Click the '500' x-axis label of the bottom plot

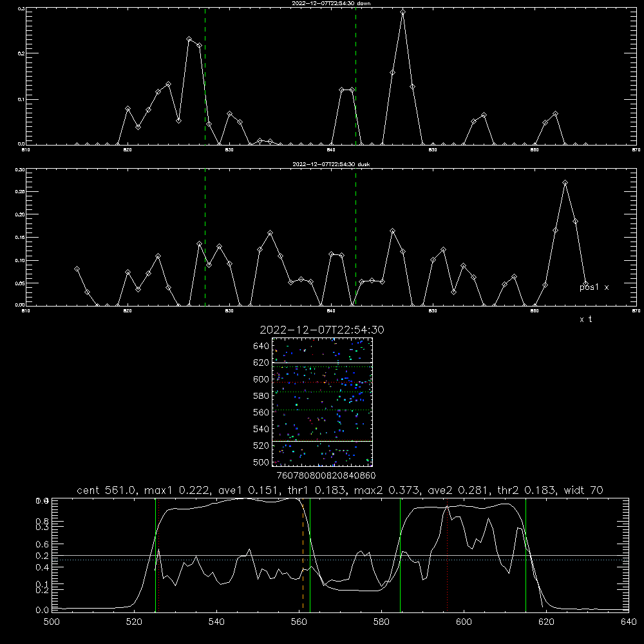52,622
